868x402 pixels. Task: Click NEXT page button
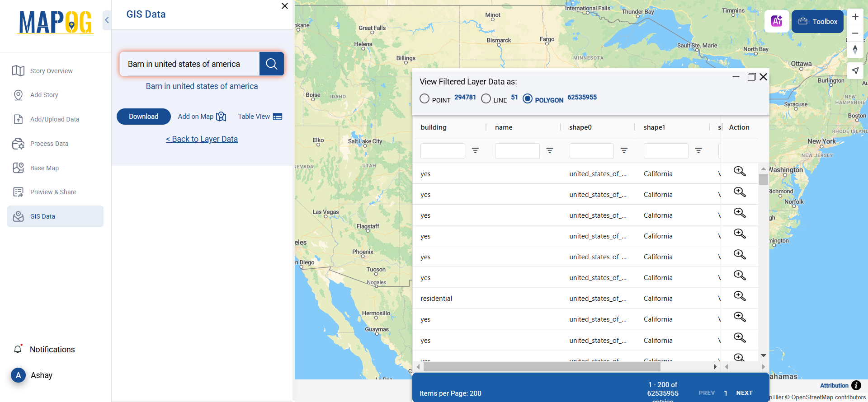tap(744, 393)
